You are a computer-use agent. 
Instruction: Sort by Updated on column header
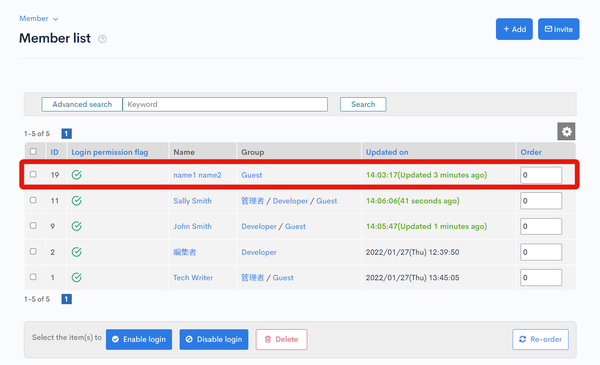[387, 152]
